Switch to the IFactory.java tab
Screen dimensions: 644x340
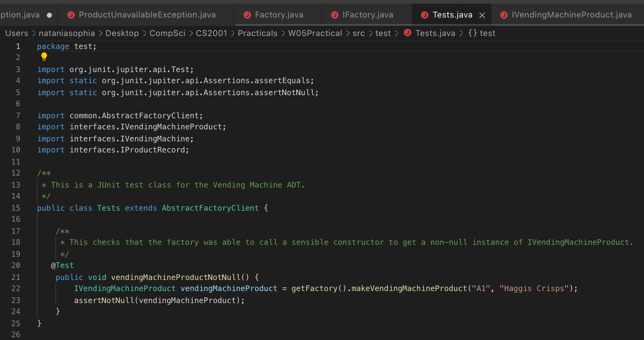click(x=367, y=15)
